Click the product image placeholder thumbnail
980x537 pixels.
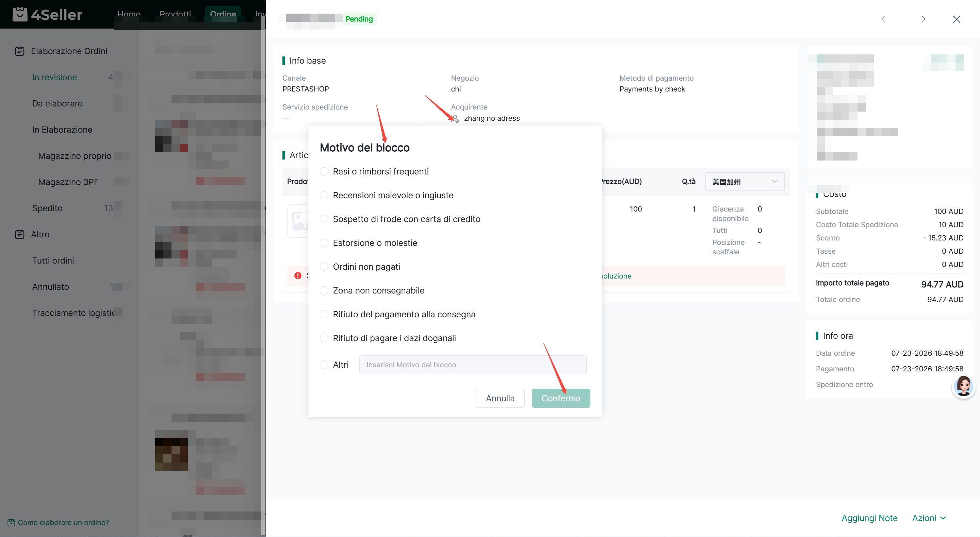coord(298,221)
